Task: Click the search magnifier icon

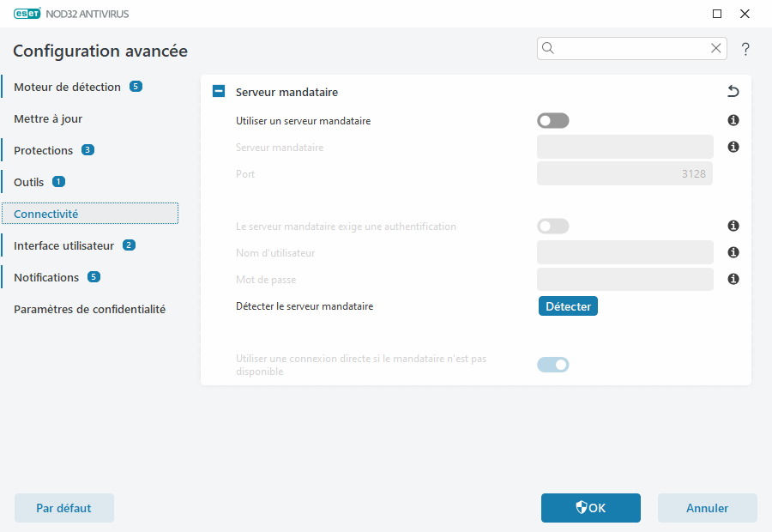Action: click(548, 48)
